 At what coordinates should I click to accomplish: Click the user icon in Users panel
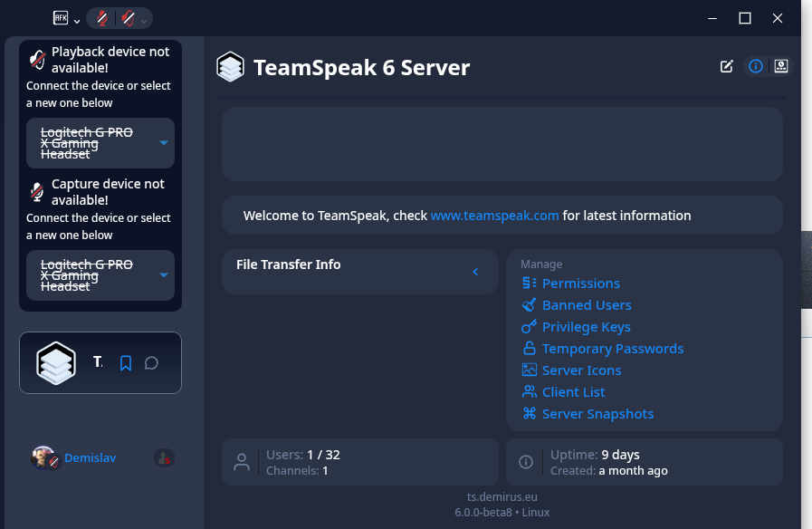tap(242, 462)
